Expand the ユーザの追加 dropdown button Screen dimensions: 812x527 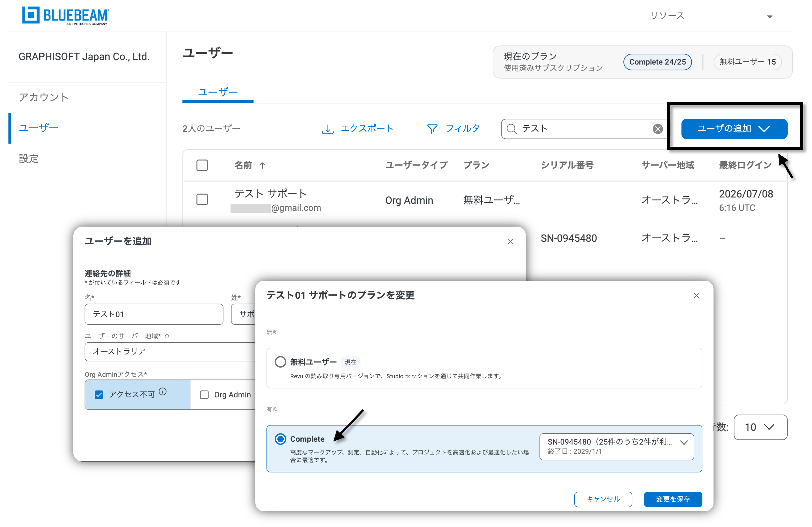point(734,129)
